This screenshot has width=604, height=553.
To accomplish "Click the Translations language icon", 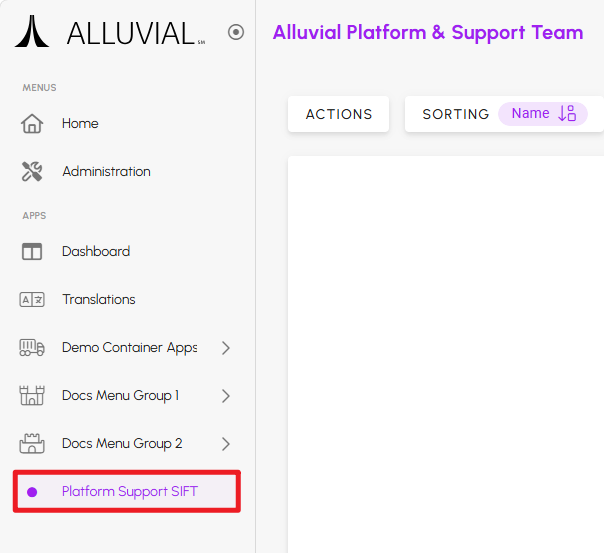I will click(32, 300).
